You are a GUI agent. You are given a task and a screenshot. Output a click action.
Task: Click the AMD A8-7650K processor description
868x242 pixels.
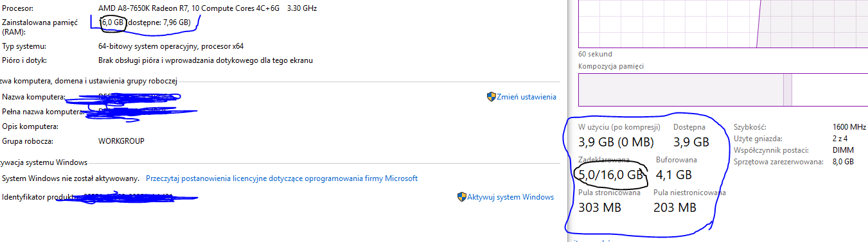pyautogui.click(x=208, y=8)
